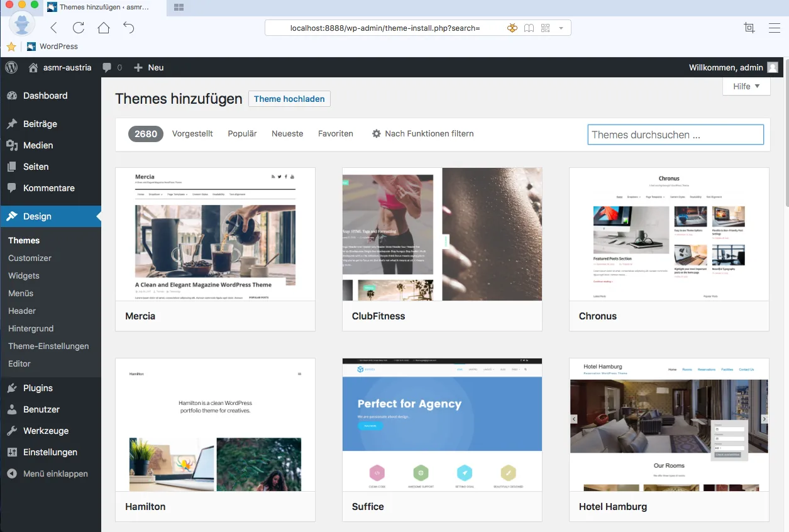This screenshot has width=789, height=532.
Task: Click the browser address bar URL
Action: [x=385, y=28]
